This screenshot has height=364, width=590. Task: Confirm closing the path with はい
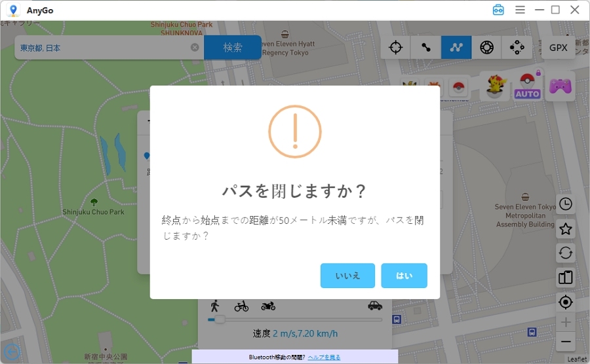pyautogui.click(x=404, y=276)
